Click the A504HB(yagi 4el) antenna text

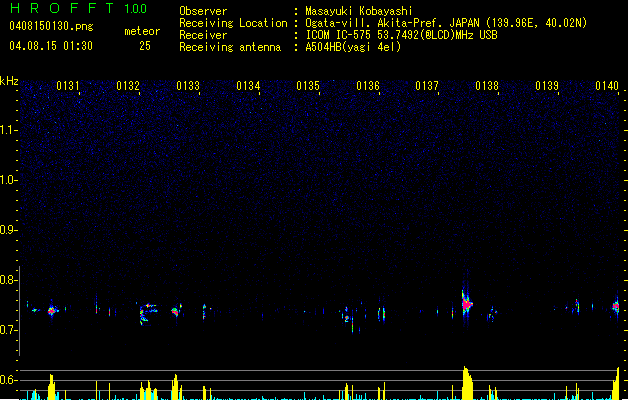coord(353,47)
